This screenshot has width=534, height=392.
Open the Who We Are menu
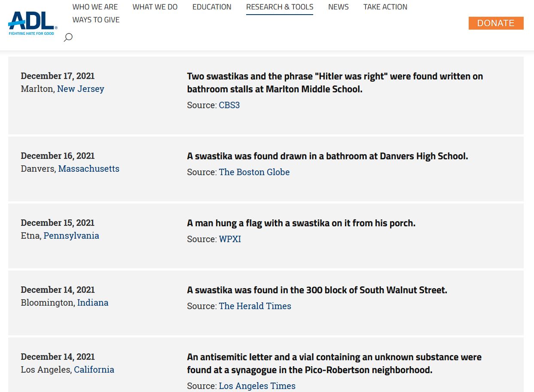(95, 7)
